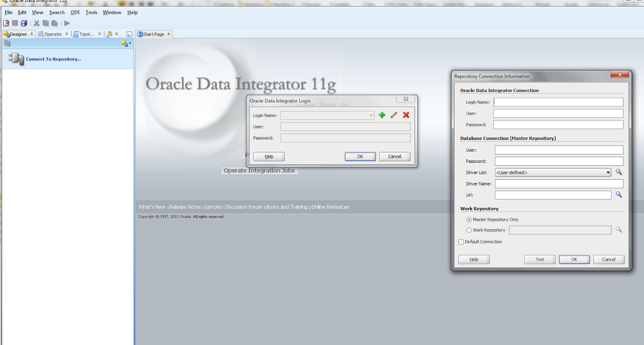Minimize the navigator panel group
Image resolution: width=644 pixels, height=345 pixels.
(x=129, y=34)
